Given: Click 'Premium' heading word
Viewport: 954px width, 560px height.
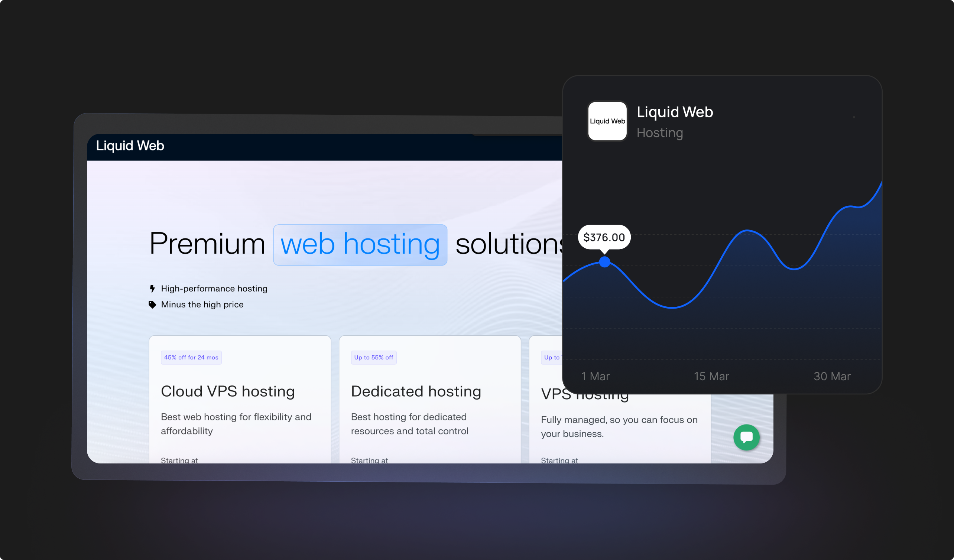Looking at the screenshot, I should 207,244.
